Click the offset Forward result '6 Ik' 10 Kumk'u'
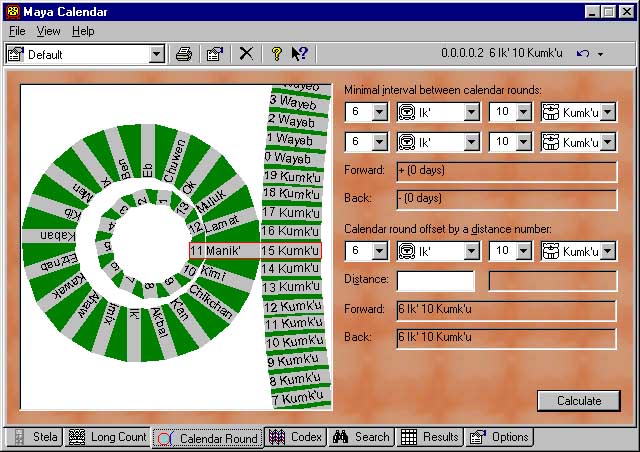 (507, 310)
